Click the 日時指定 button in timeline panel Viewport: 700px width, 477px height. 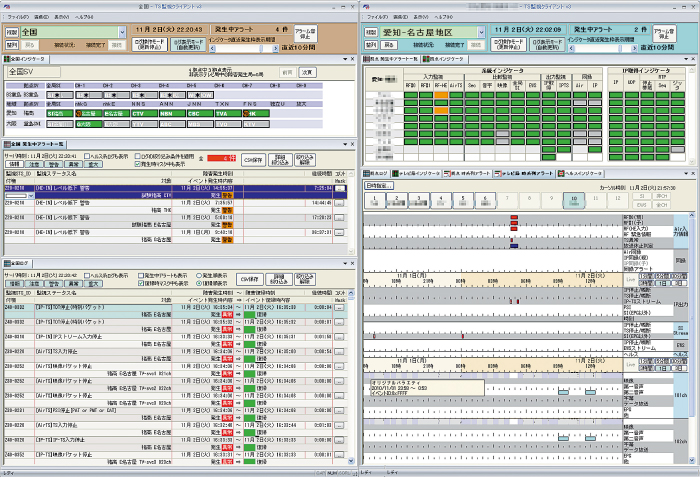click(379, 185)
